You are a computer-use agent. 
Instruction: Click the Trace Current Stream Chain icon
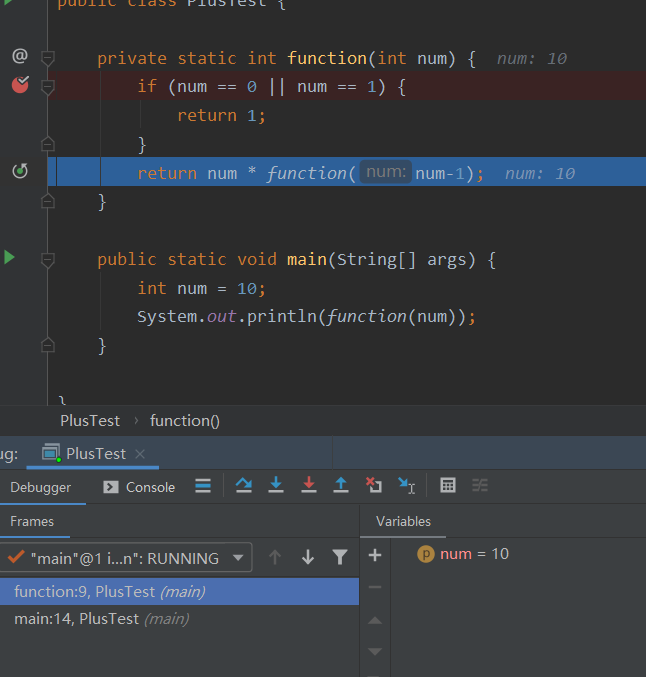point(480,486)
